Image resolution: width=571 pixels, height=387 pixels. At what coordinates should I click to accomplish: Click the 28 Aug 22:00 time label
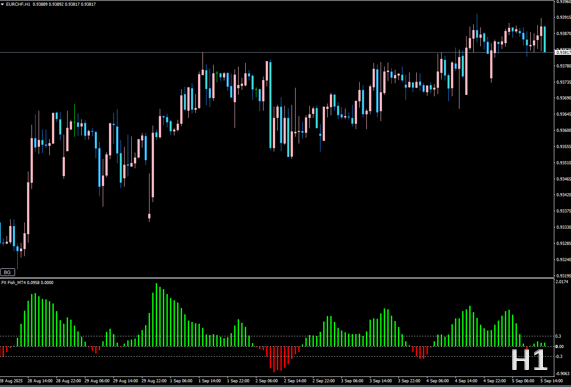(69, 381)
